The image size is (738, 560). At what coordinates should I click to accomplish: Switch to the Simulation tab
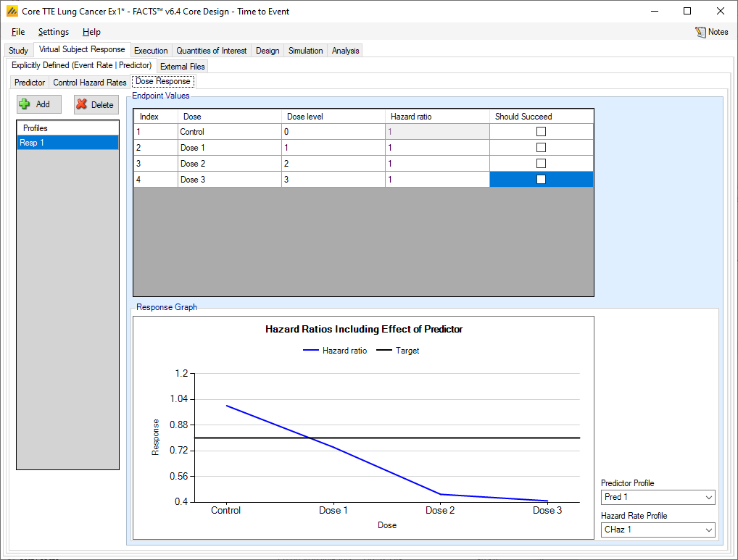click(x=305, y=51)
